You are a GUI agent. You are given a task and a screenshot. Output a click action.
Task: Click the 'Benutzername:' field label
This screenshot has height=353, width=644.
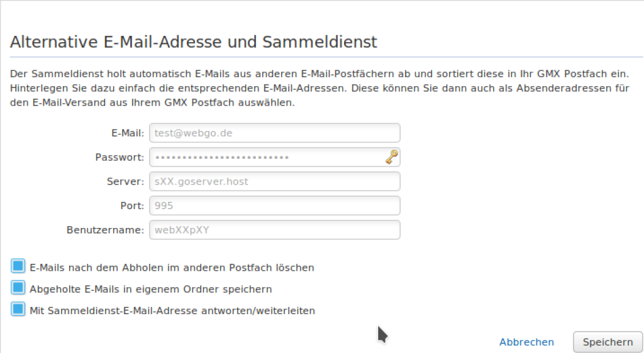pos(105,230)
